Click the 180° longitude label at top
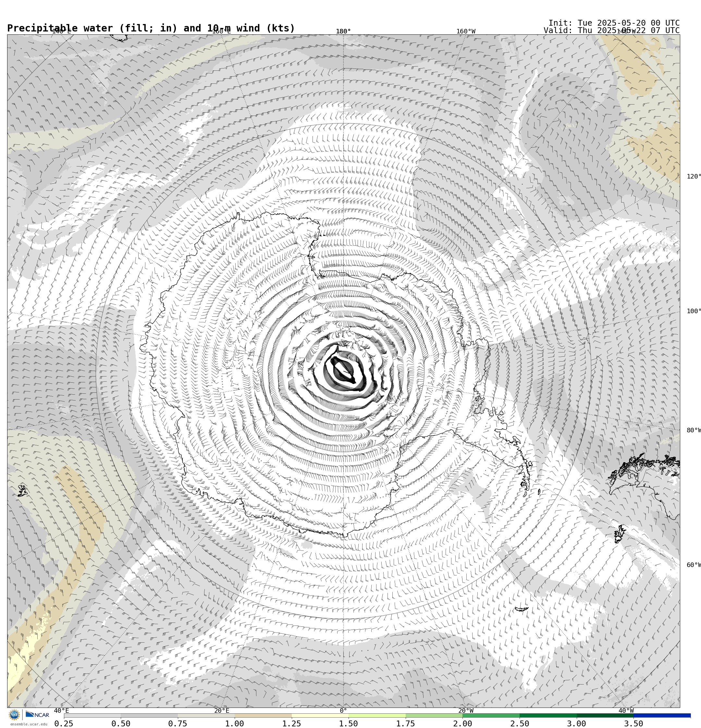The image size is (701, 728). point(343,31)
